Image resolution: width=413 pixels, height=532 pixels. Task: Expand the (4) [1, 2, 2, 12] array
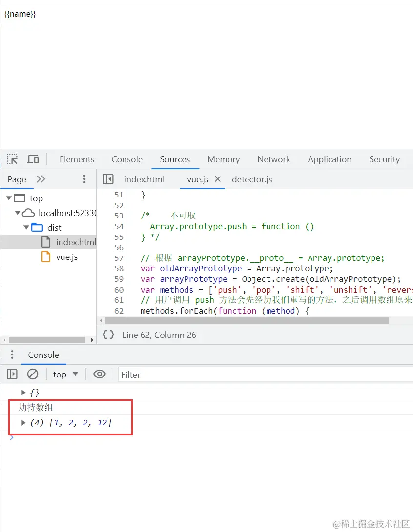coord(23,422)
